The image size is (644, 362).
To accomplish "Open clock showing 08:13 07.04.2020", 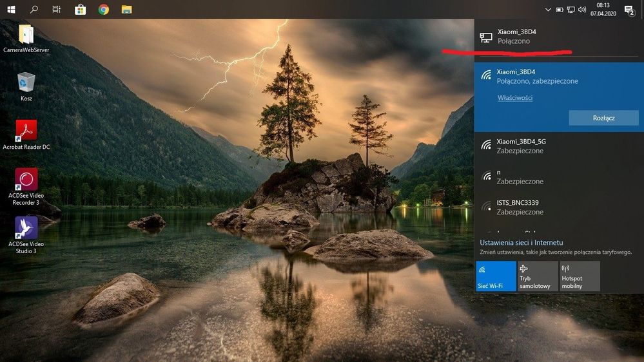I will coord(603,10).
